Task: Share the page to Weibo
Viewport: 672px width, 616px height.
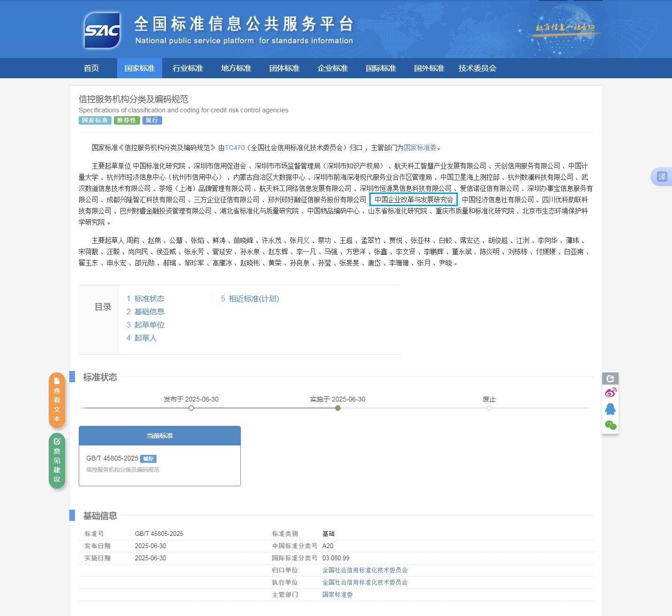Action: [x=610, y=393]
